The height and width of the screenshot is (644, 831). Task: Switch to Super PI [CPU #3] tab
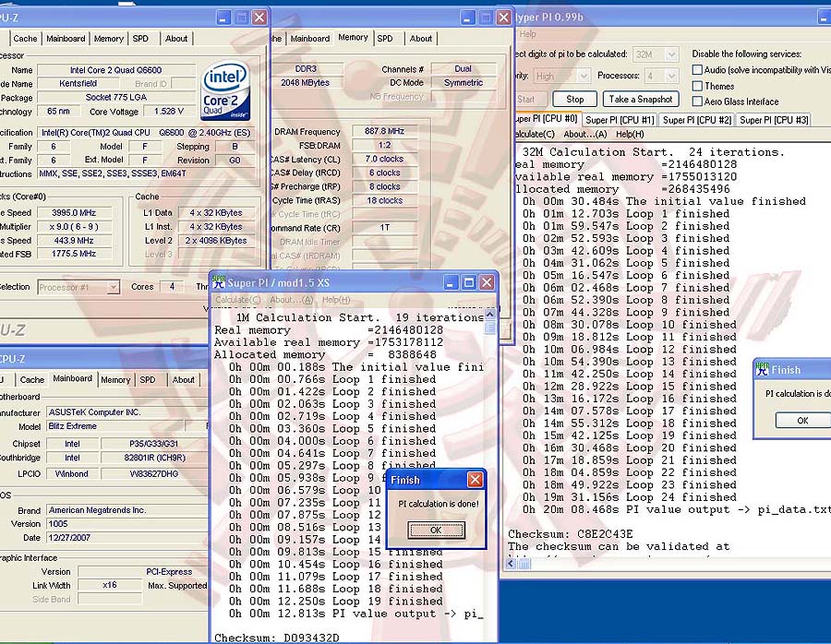(x=774, y=120)
